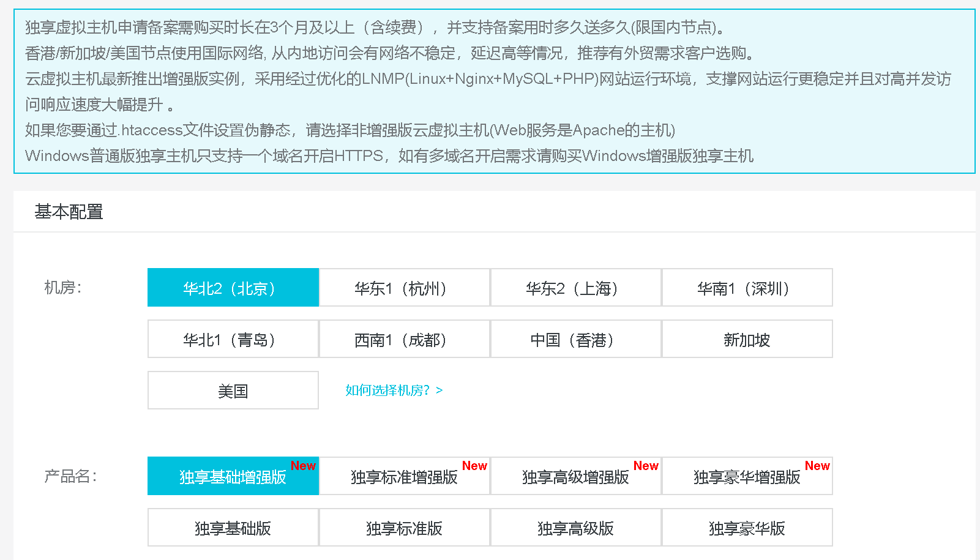
Task: Select the 中国（香港）node option
Action: coord(575,339)
